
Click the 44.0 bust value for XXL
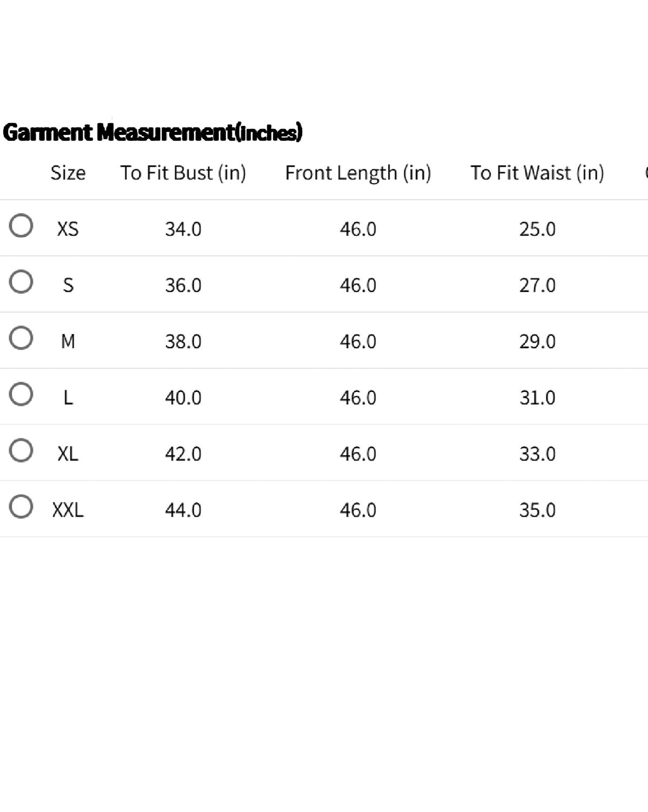(x=183, y=510)
